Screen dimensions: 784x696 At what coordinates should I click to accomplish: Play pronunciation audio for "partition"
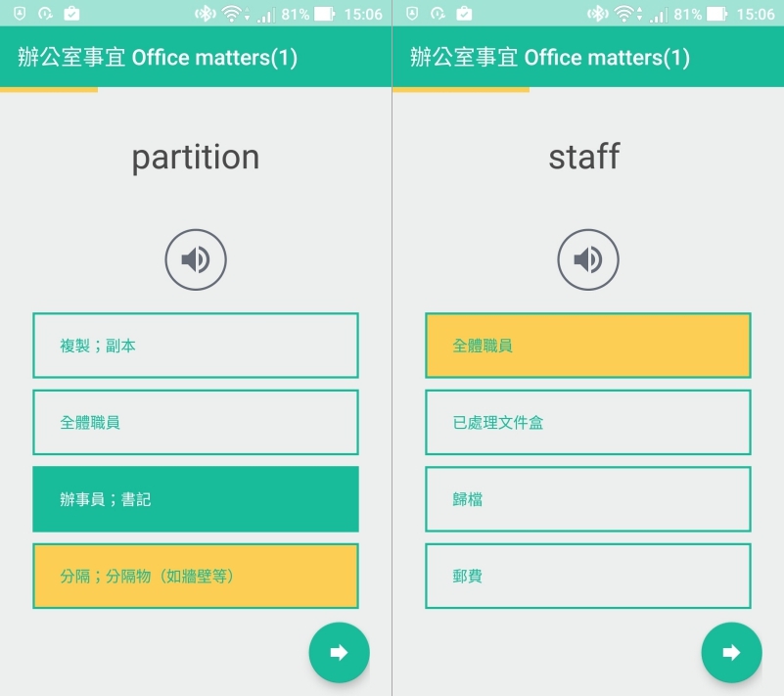[196, 259]
